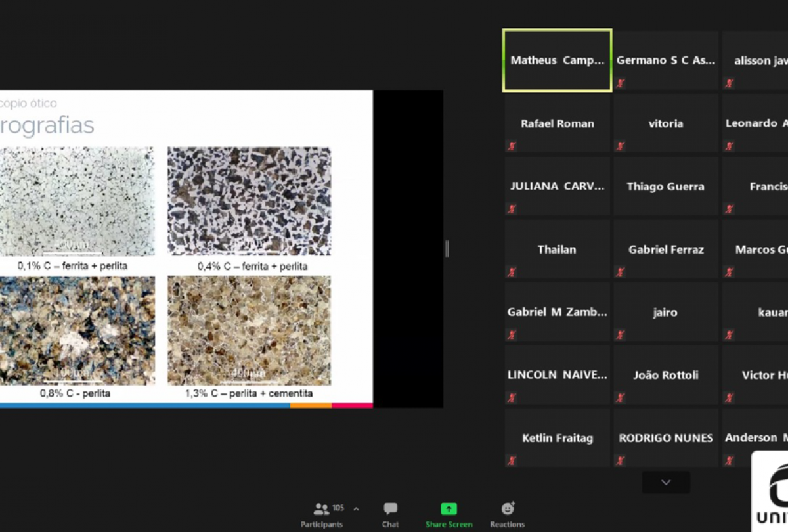Screen dimensions: 788x532
Task: Select the vitoria participant tile
Action: [666, 123]
